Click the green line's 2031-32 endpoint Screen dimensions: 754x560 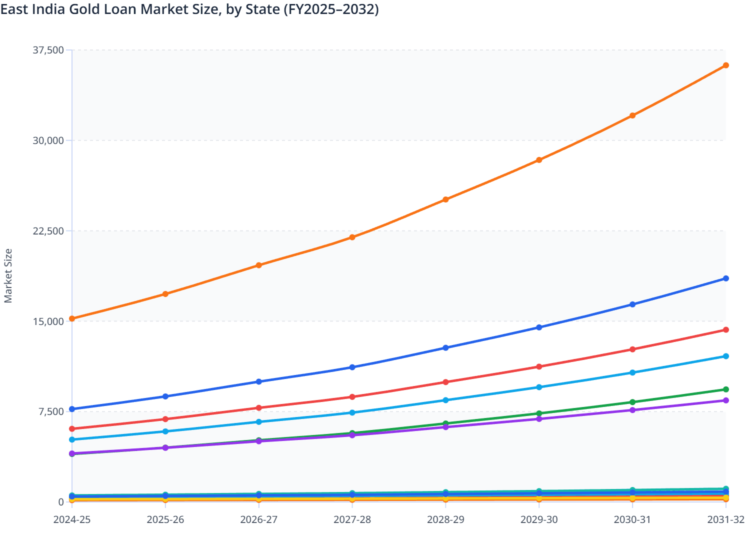(x=725, y=388)
